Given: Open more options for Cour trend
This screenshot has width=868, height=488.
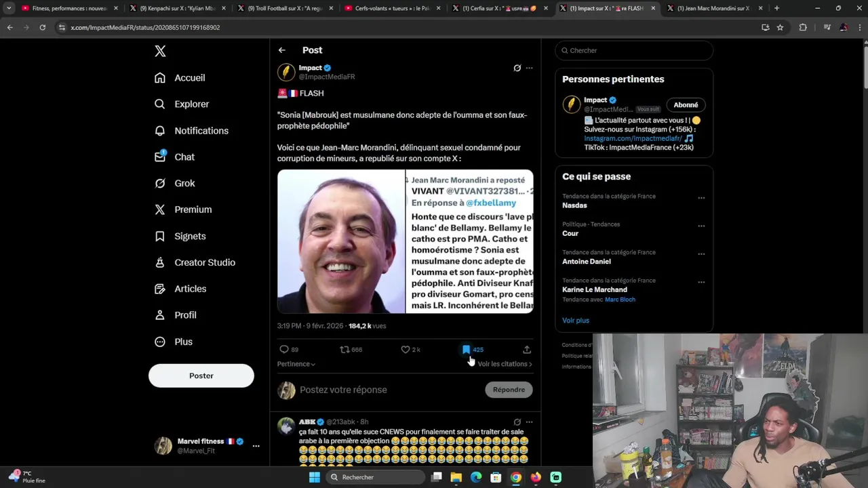Looking at the screenshot, I should point(701,226).
